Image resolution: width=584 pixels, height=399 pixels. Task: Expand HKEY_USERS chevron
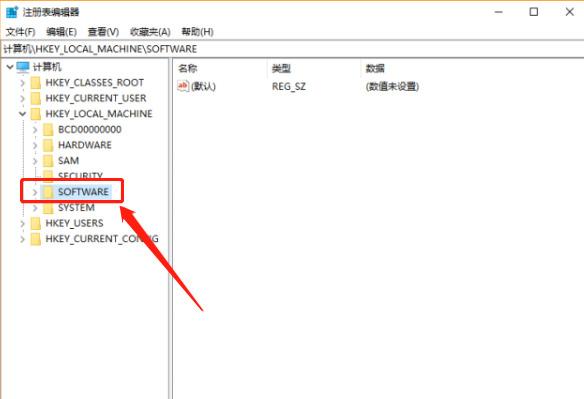point(23,223)
